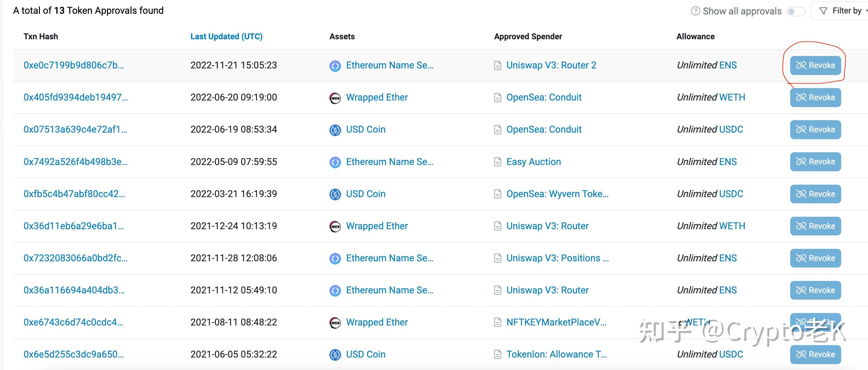
Task: Click the contract document icon beside Uniswap V3: Router 2
Action: tap(497, 65)
